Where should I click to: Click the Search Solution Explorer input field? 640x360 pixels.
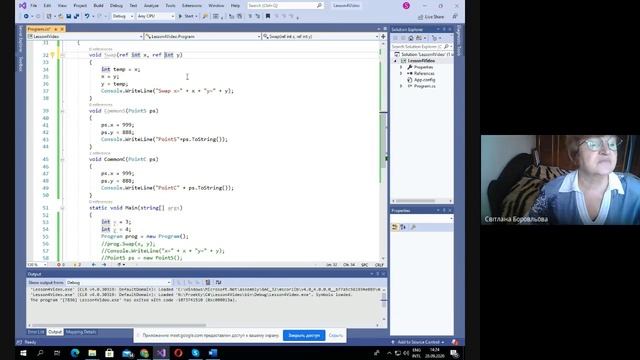[417, 47]
